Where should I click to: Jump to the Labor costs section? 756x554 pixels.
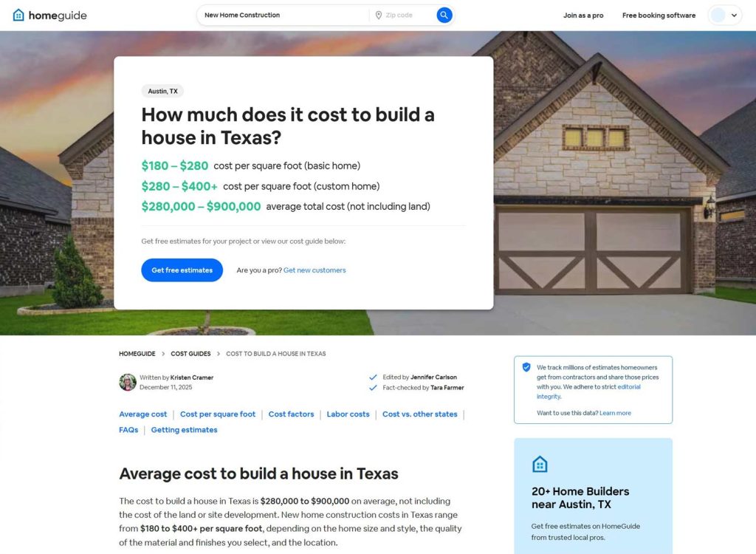[348, 414]
